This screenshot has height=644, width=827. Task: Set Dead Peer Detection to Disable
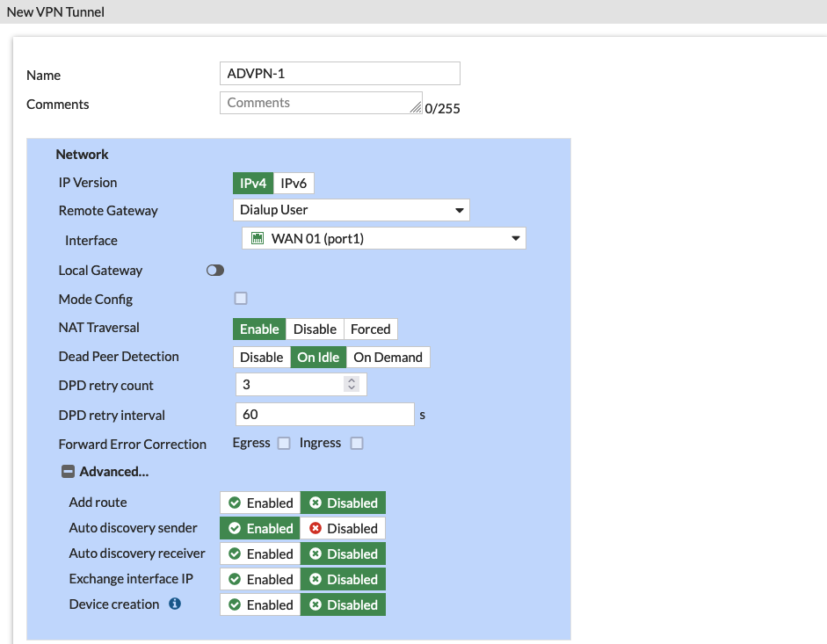click(x=262, y=358)
